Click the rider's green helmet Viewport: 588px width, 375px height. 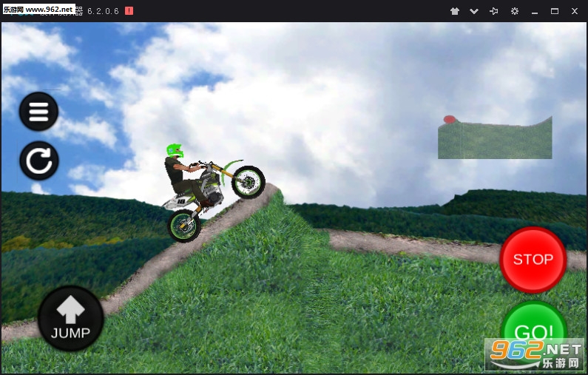[x=175, y=151]
